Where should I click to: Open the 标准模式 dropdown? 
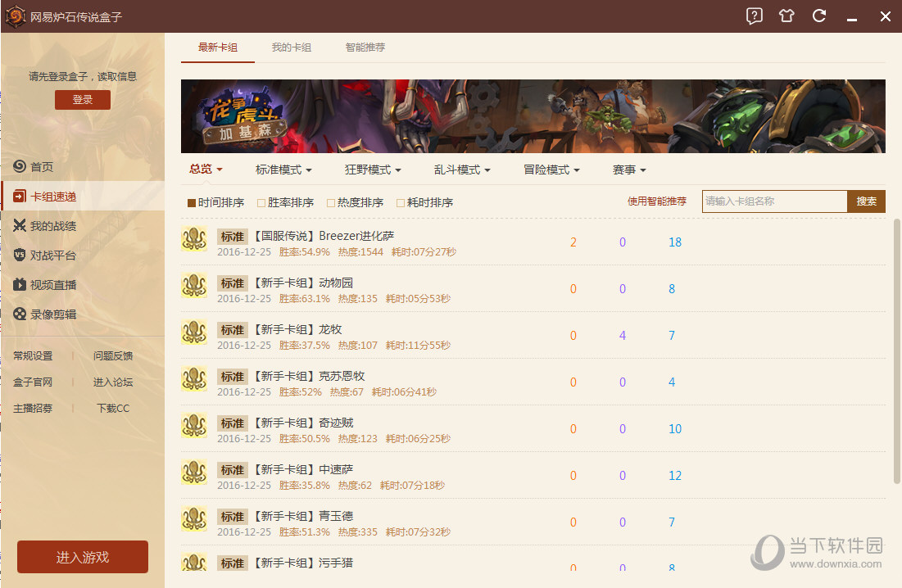(283, 170)
